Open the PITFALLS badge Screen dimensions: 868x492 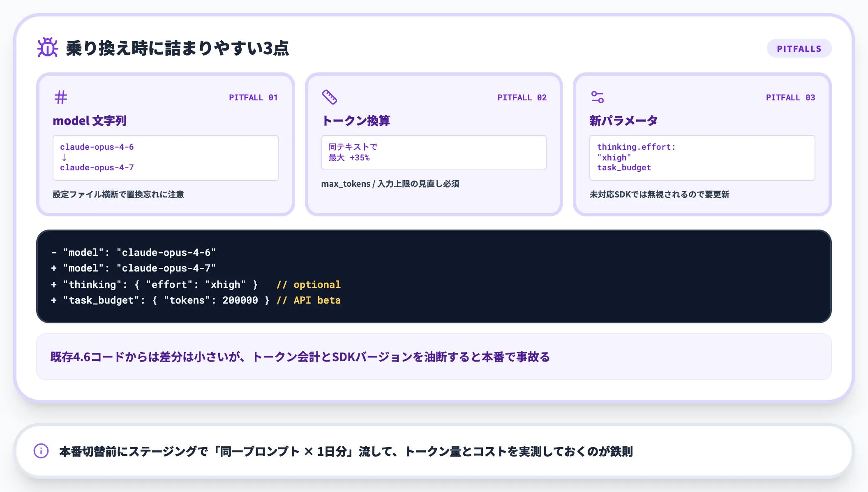(799, 48)
